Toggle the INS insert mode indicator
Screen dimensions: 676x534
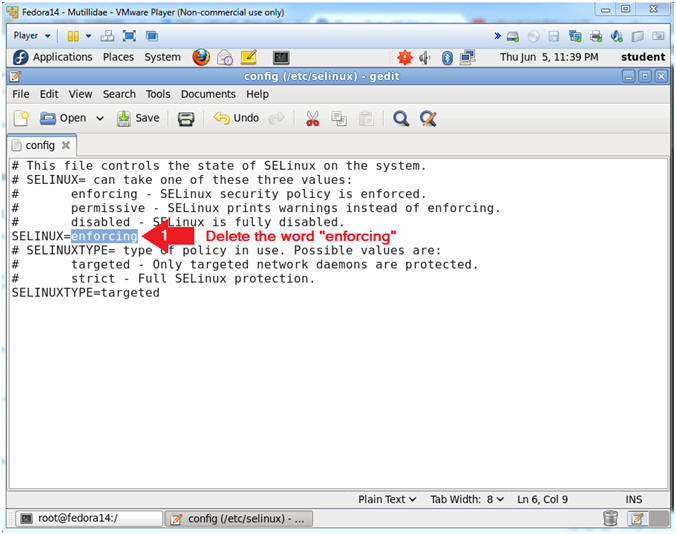coord(634,500)
